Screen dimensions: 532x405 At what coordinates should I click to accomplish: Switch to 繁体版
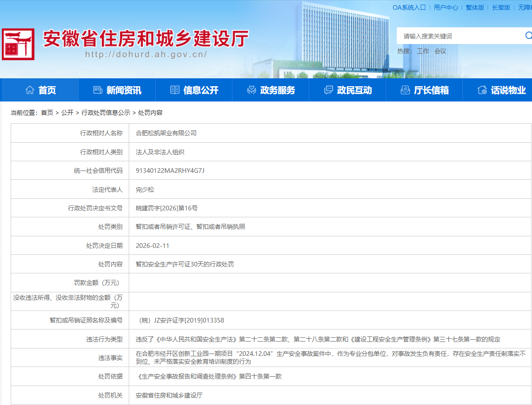click(x=475, y=7)
